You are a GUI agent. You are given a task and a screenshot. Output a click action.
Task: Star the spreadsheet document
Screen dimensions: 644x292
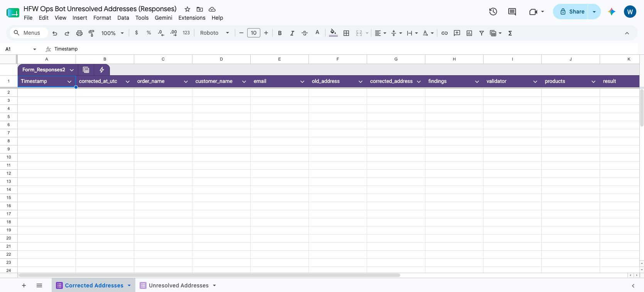pyautogui.click(x=187, y=9)
